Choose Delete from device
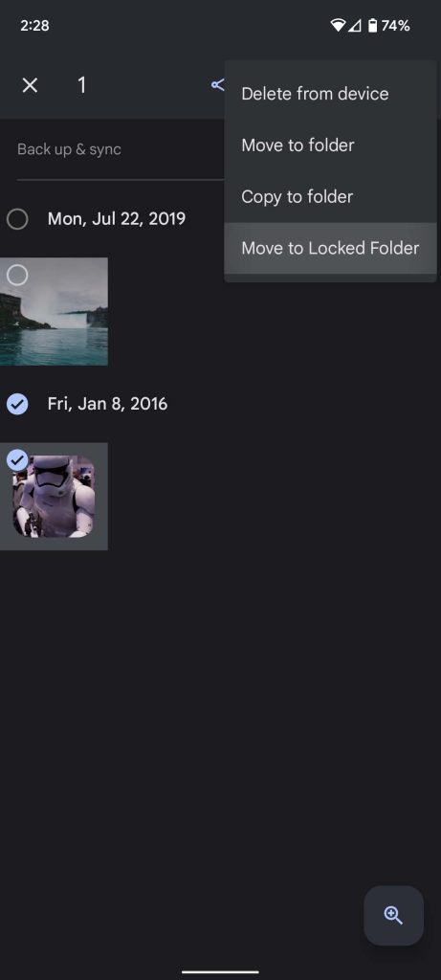441x980 pixels. tap(330, 94)
